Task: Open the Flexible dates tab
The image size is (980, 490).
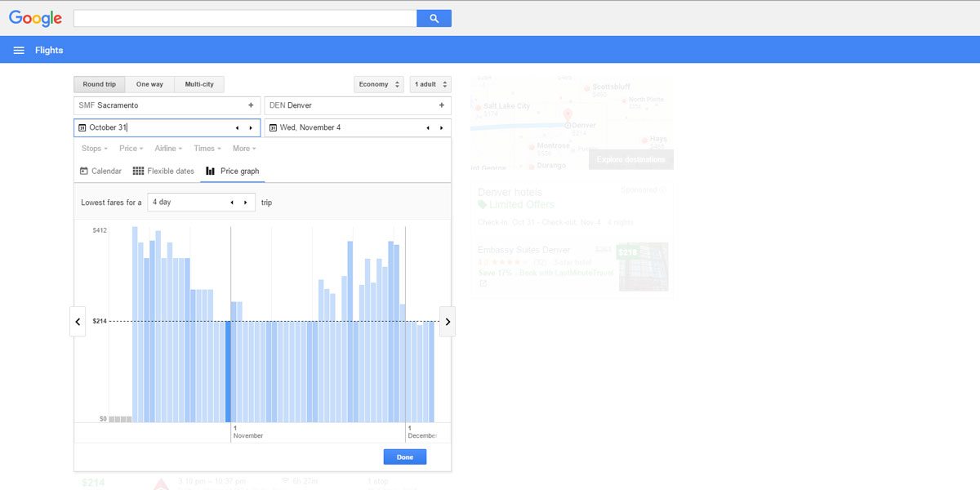Action: (x=163, y=171)
